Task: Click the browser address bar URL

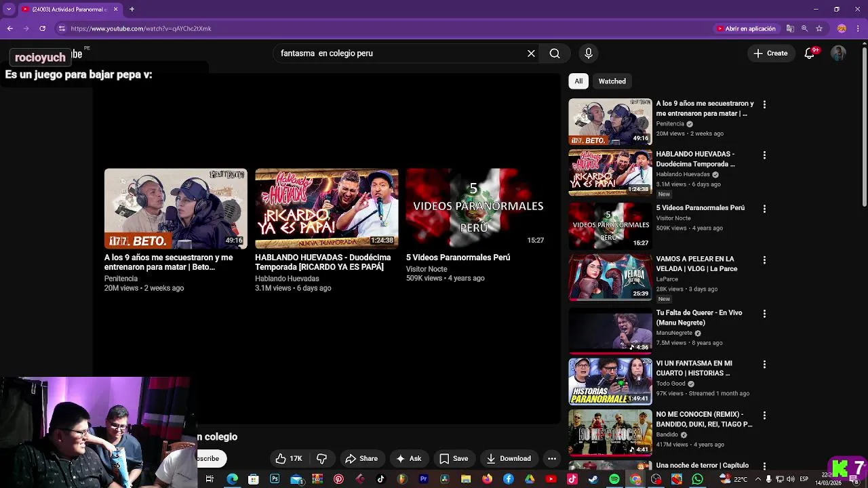Action: (x=141, y=28)
